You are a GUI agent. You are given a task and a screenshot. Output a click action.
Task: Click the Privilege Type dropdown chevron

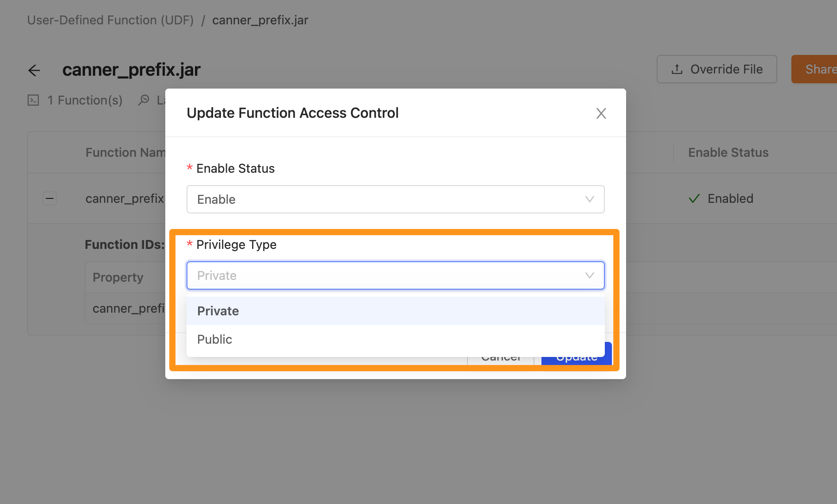pos(589,275)
